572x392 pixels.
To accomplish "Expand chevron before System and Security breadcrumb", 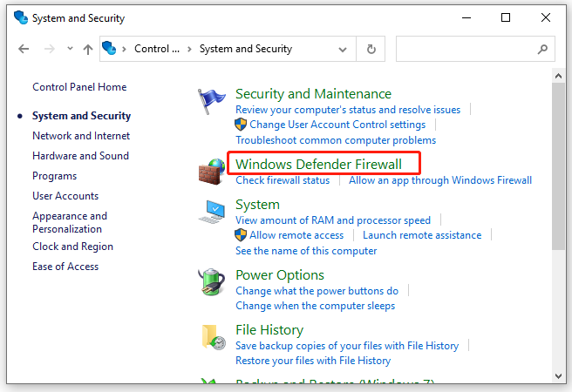I will tap(189, 49).
